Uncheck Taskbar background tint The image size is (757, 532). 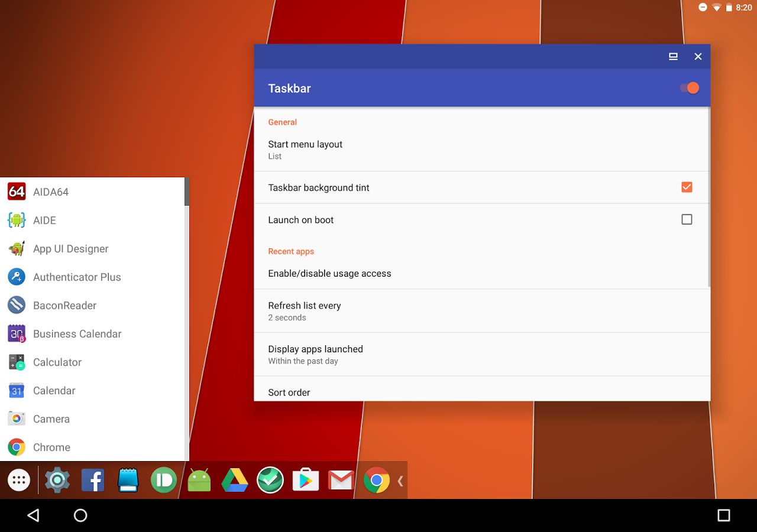[x=687, y=187]
